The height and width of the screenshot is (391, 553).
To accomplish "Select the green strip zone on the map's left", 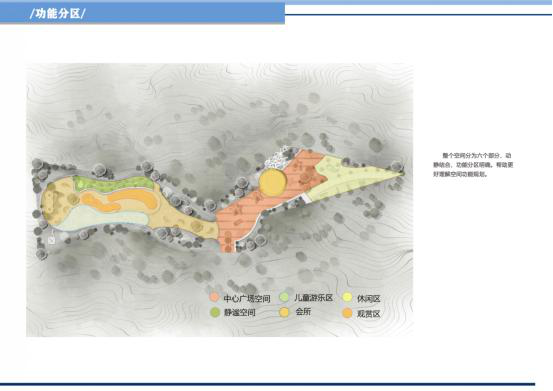I will click(113, 183).
